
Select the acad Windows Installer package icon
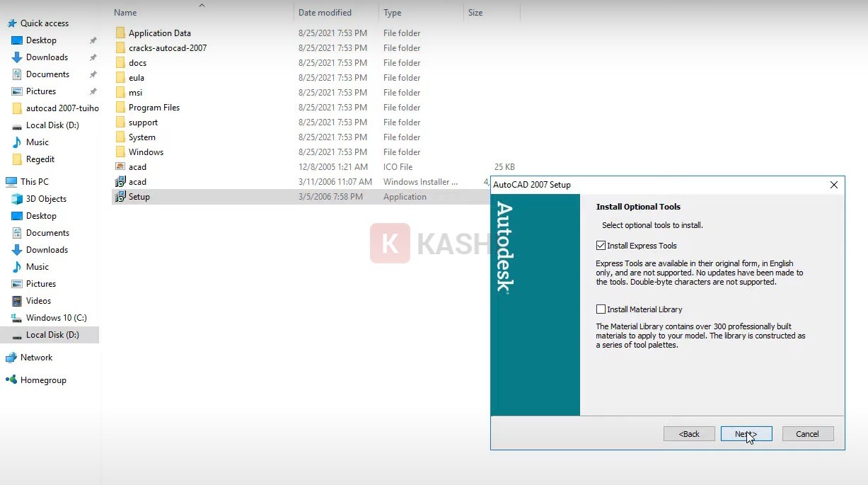[120, 182]
